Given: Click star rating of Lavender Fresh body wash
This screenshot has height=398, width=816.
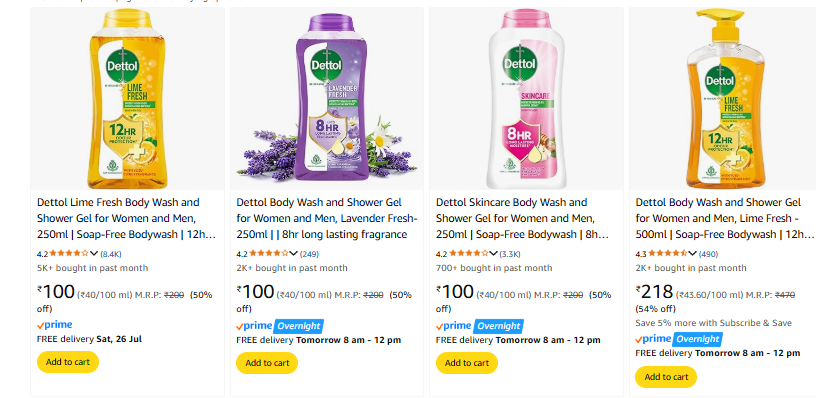Looking at the screenshot, I should 269,254.
